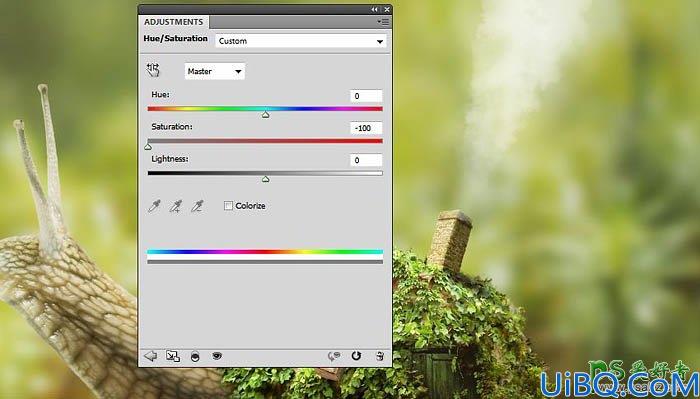Click the Hue label text
Screen dimensions: 700x399
160,95
